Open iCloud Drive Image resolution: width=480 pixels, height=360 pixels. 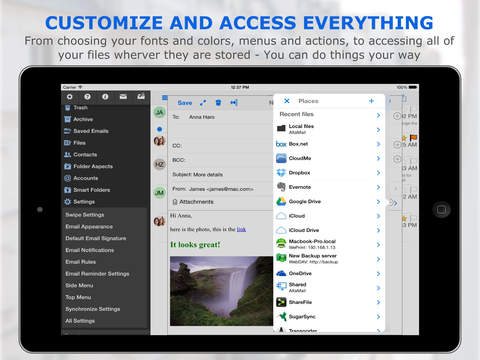[329, 230]
